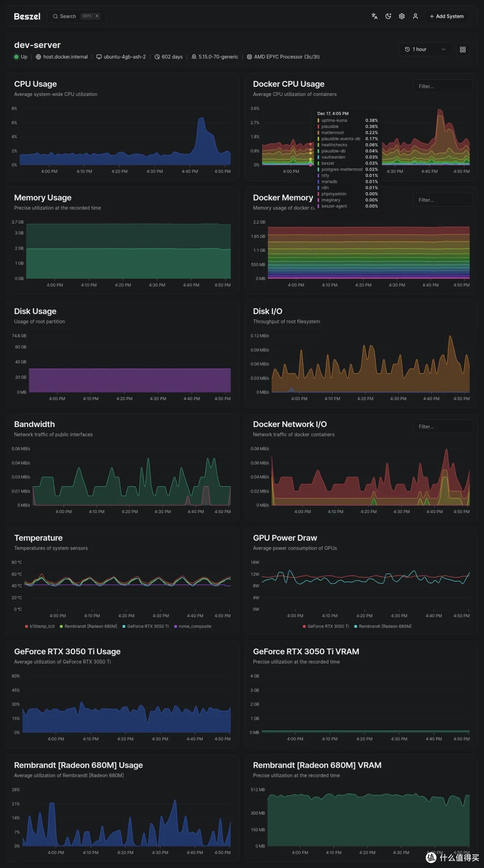Click the beszel-agent tooltip row
This screenshot has height=868, width=484.
(348, 206)
